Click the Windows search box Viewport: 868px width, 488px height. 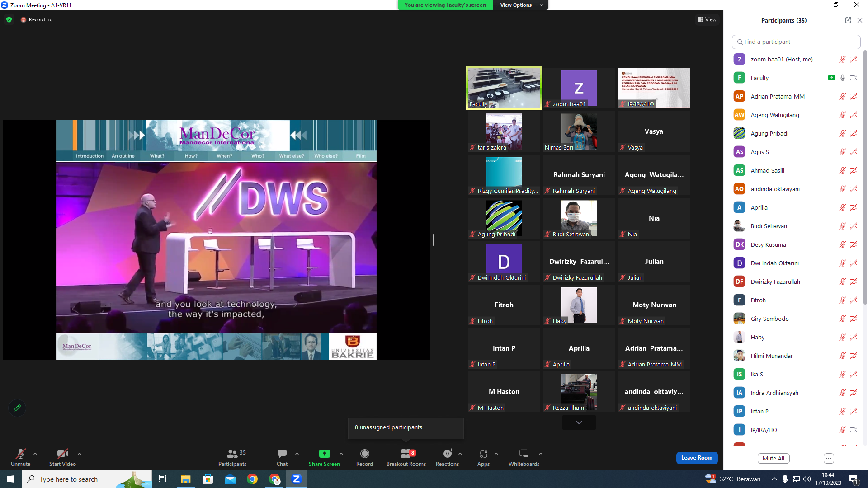87,479
